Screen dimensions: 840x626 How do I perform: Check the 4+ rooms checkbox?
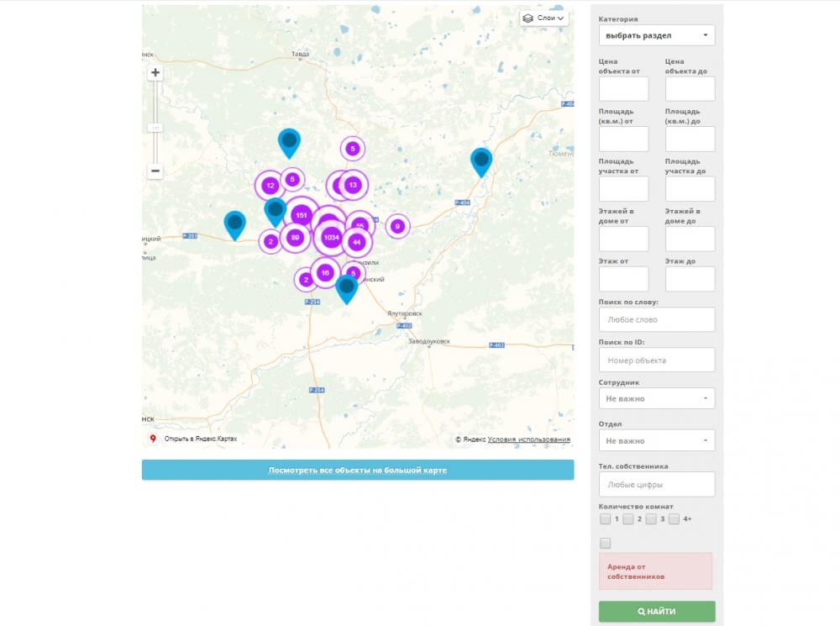point(674,519)
